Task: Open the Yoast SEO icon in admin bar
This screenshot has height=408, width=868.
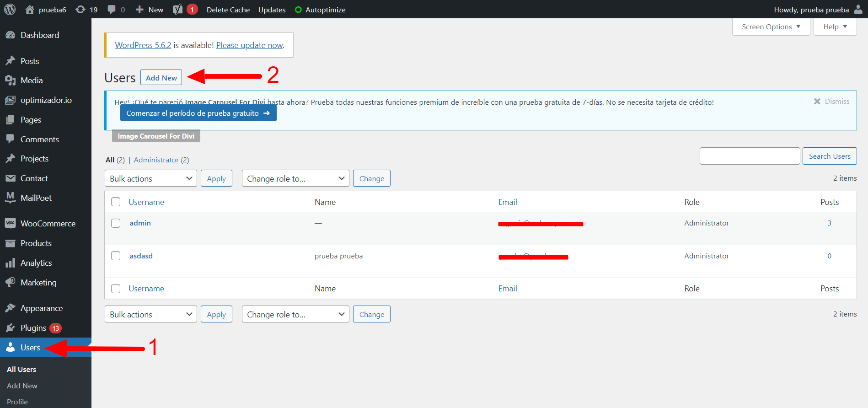Action: (177, 9)
